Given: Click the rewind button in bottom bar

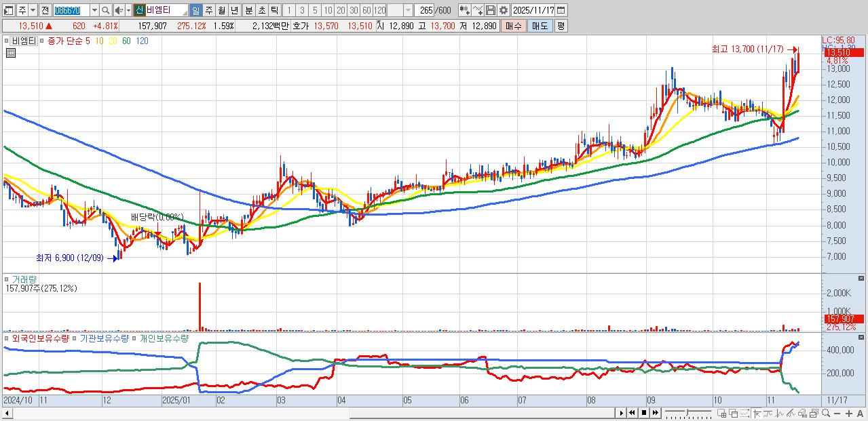Looking at the screenshot, I should click(632, 413).
